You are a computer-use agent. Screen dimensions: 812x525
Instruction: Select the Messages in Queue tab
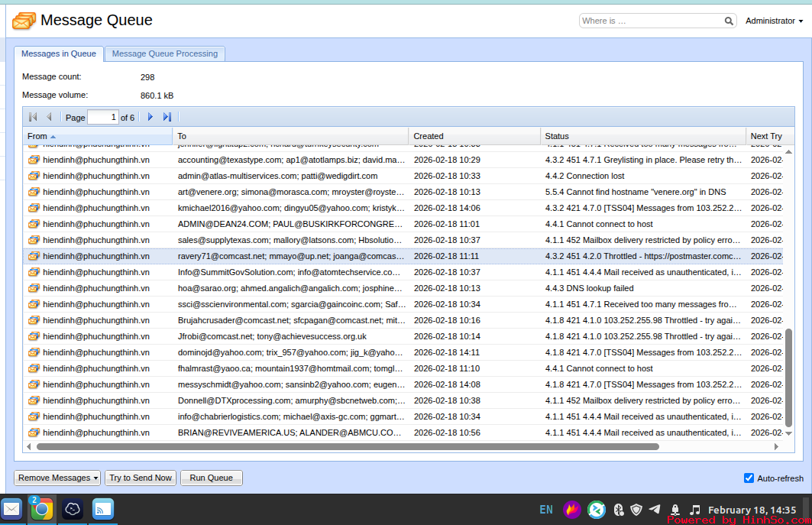coord(59,53)
